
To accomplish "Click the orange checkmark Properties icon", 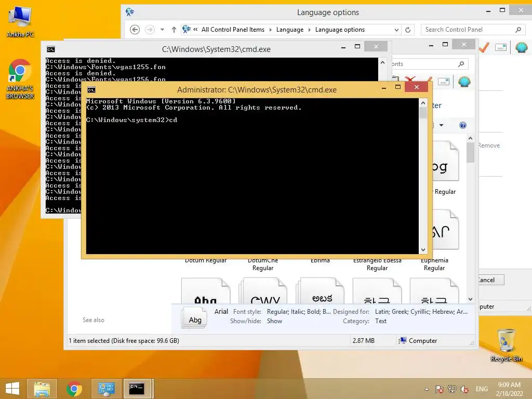I will point(484,47).
